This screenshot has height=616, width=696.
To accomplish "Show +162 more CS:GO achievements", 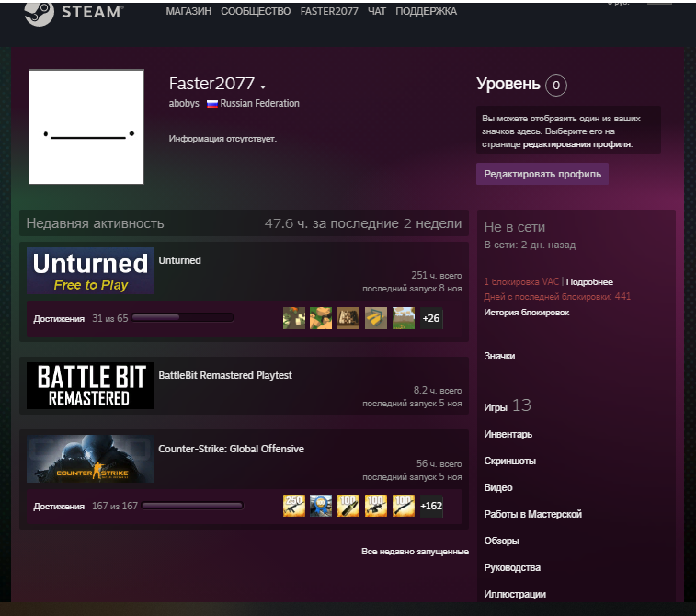I will click(x=431, y=506).
